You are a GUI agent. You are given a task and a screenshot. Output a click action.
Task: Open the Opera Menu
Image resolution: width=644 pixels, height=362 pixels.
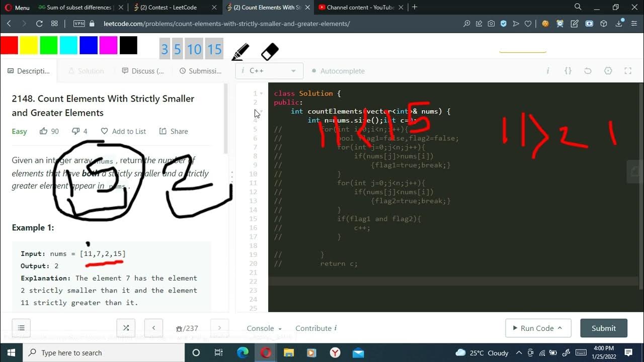tap(17, 8)
